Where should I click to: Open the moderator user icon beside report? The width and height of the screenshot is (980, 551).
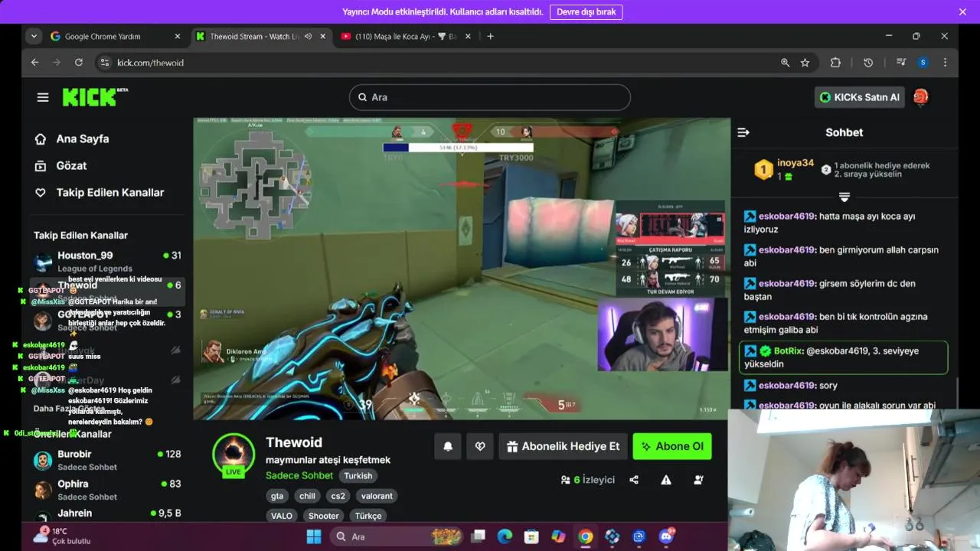pos(698,480)
